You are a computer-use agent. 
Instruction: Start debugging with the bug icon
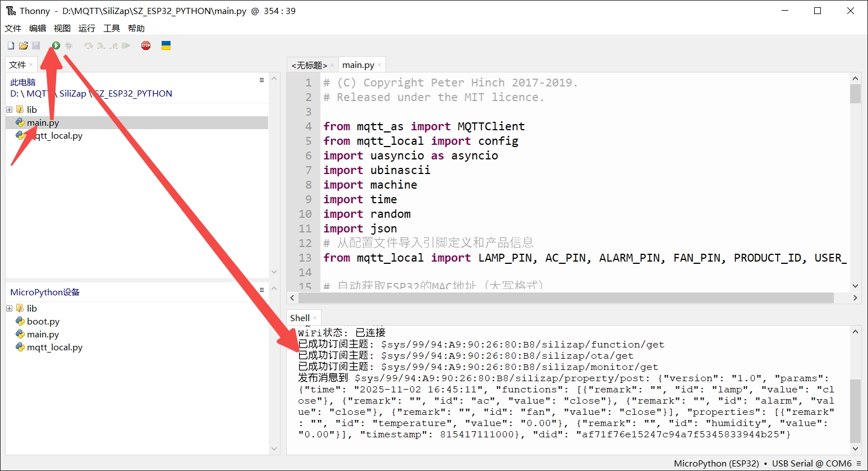coord(67,45)
